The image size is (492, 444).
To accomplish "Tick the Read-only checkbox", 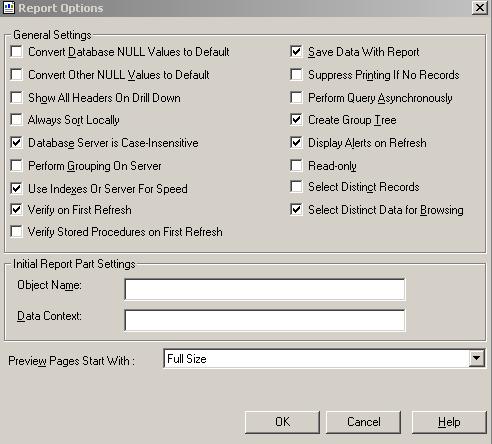I will coord(296,166).
